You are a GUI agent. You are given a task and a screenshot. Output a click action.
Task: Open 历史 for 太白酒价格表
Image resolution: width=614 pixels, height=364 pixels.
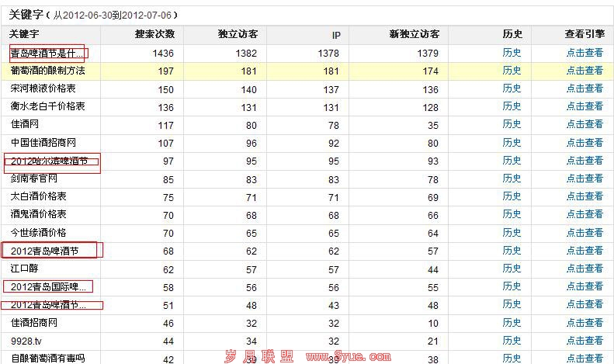coord(512,196)
